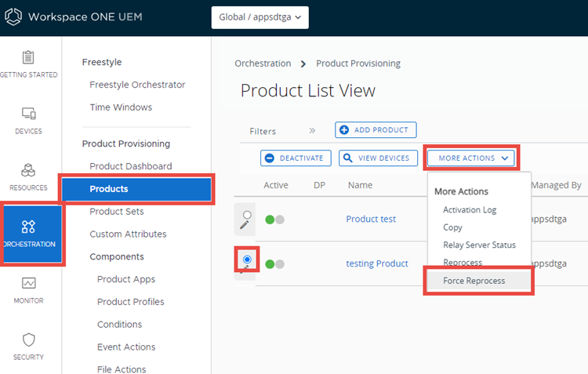Open Time Windows in side menu
Screen dimensions: 588x374
(x=121, y=107)
